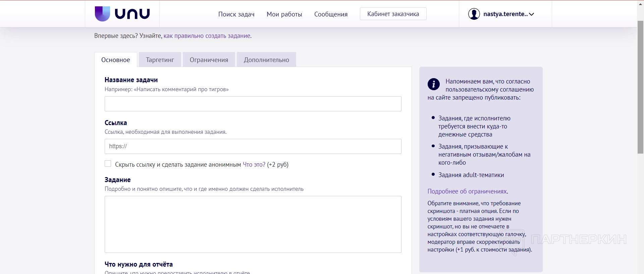Click the UNU logo icon
The image size is (644, 274).
pyautogui.click(x=102, y=14)
